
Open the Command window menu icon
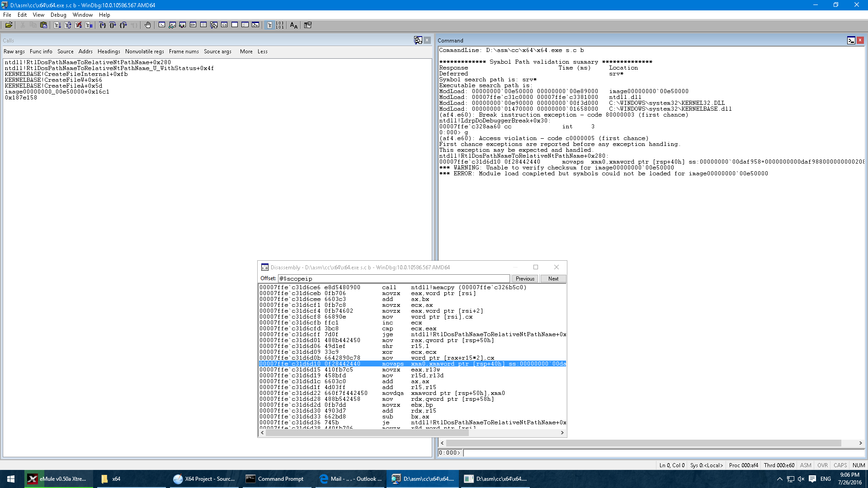coord(851,40)
